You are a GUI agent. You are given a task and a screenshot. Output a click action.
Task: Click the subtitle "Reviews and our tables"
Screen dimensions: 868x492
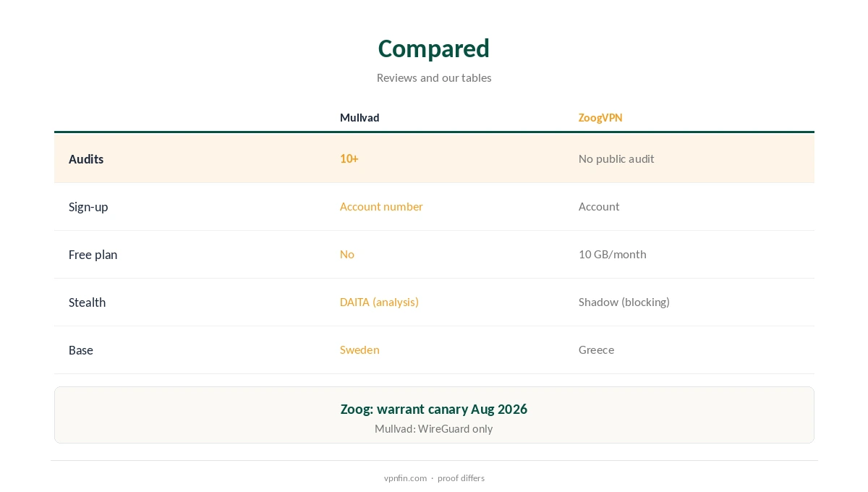coord(434,77)
